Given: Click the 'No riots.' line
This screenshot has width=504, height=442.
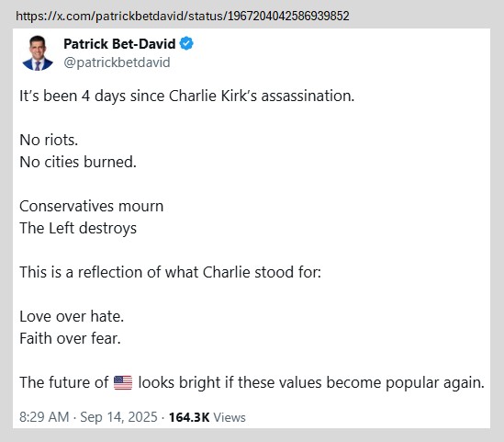Looking at the screenshot, I should pos(49,140).
